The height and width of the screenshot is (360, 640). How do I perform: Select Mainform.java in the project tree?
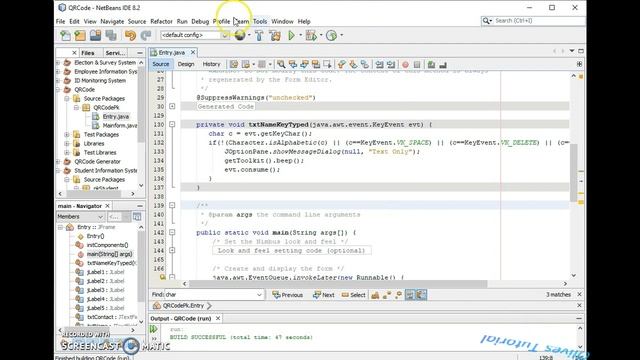click(x=120, y=126)
